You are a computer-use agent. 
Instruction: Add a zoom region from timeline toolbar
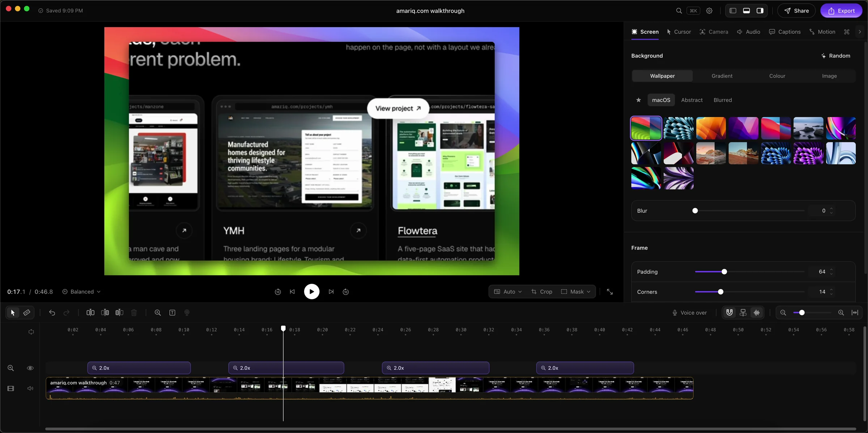[x=158, y=313]
